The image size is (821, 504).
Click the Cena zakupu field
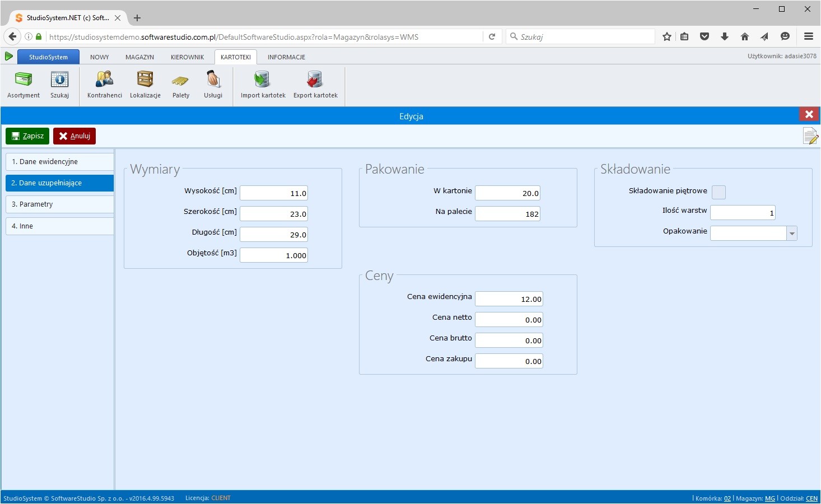[509, 361]
